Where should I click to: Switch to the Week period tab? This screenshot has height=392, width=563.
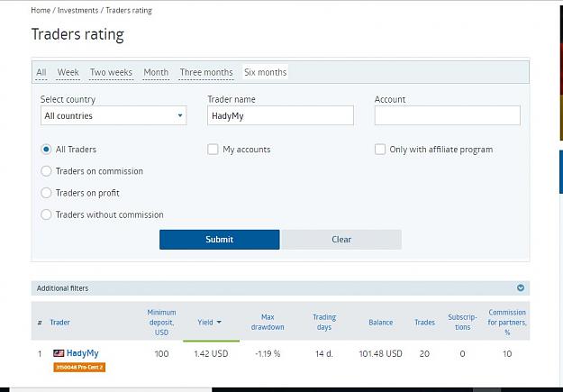pos(68,72)
